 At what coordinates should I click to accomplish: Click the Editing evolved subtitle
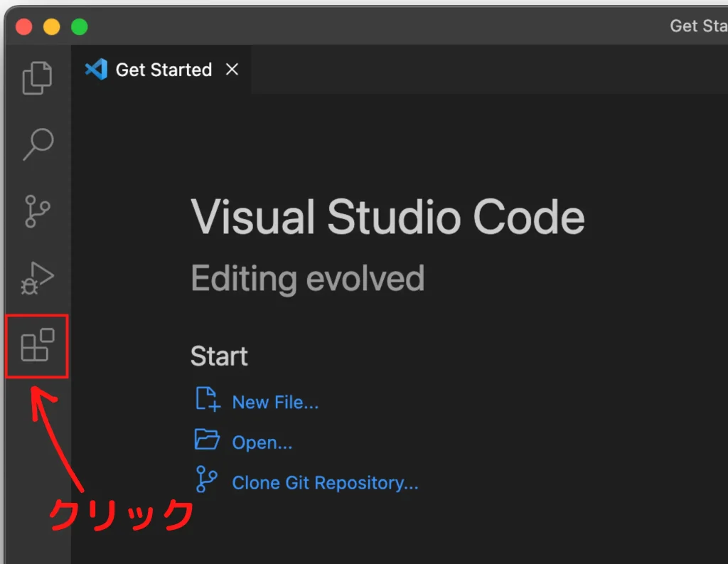point(307,278)
